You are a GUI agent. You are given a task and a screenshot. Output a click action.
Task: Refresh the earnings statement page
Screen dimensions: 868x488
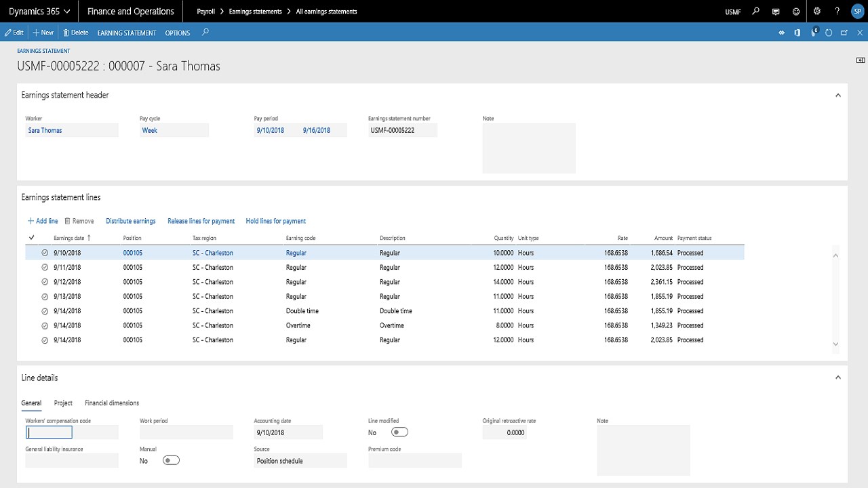829,33
